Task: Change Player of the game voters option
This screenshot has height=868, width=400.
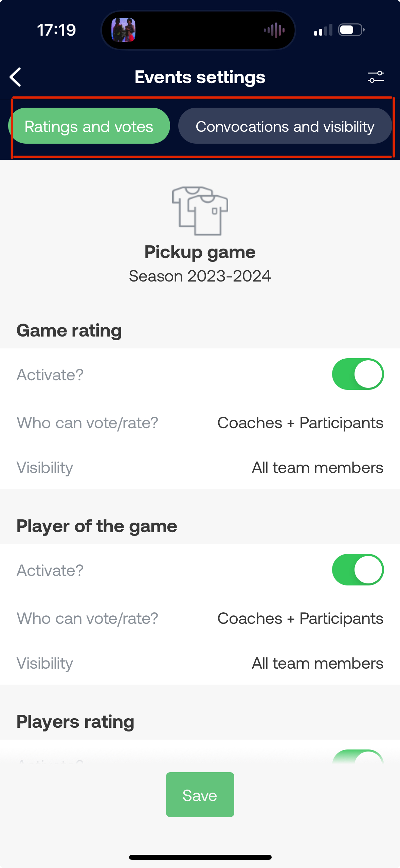Action: (x=300, y=618)
